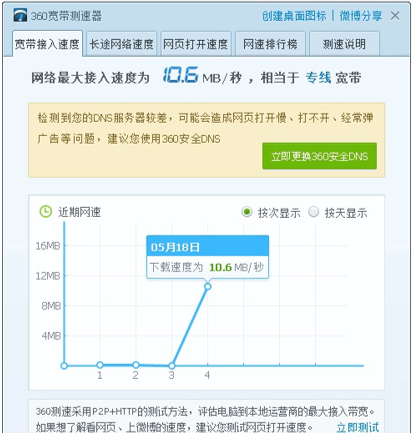Click the chart data point at test 2

click(136, 365)
